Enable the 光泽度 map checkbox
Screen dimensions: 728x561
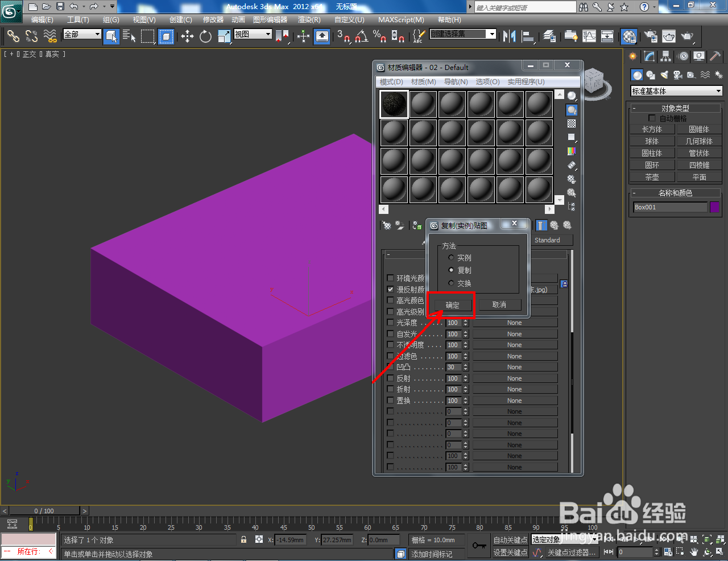390,323
